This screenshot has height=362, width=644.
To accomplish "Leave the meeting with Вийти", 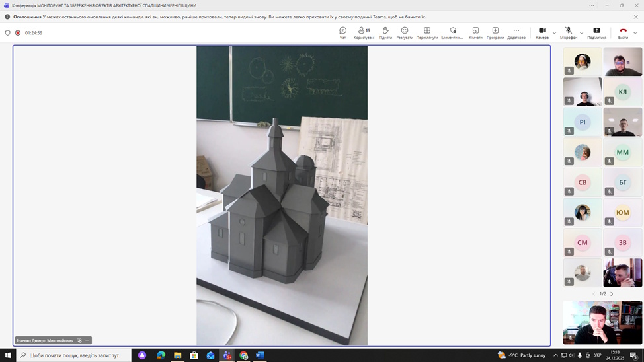I will click(623, 32).
